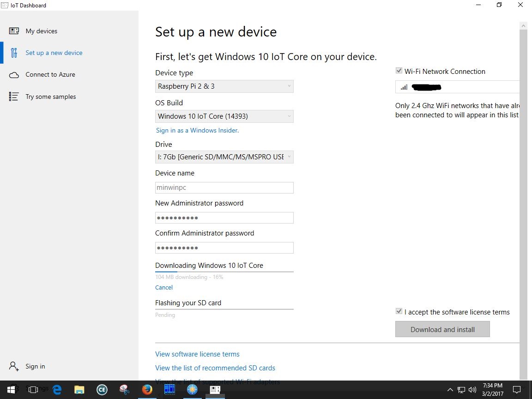Viewport: 532px width, 399px height.
Task: Open the Snipping Tool in the taskbar
Action: coord(125,389)
